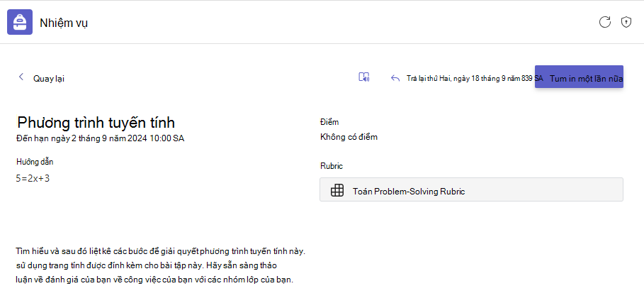Click the instruction paragraph starting Tìm hiểu
Viewport: 644px width, 303px height.
(161, 265)
